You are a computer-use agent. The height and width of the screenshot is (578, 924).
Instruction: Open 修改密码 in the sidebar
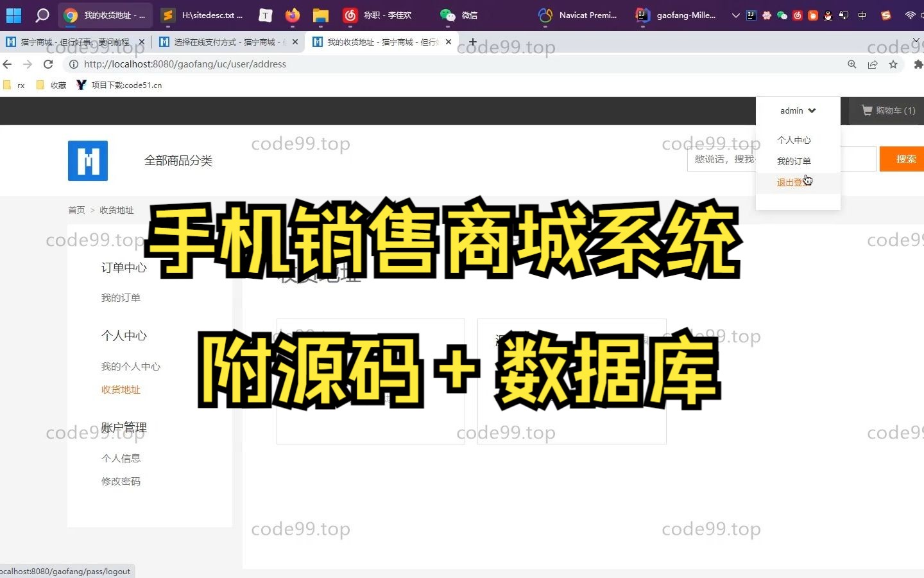pyautogui.click(x=121, y=481)
